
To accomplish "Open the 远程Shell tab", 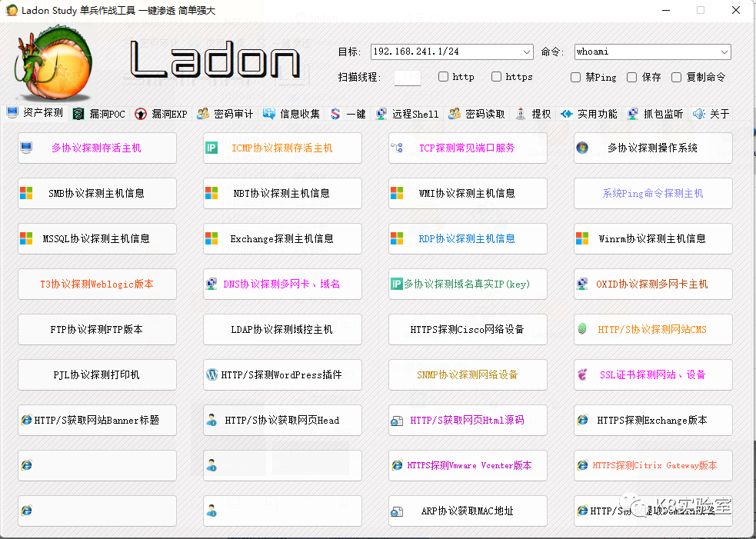I will 408,114.
